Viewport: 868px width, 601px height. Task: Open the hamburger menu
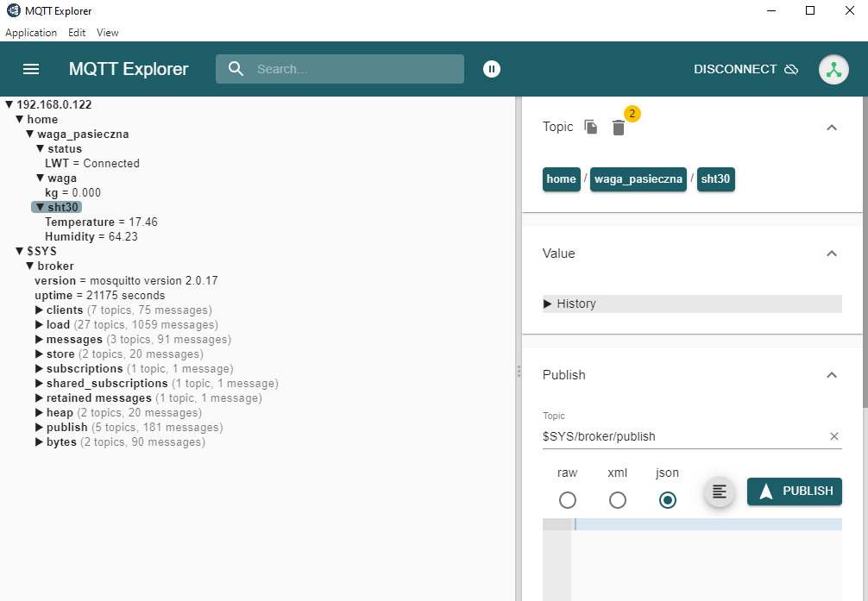point(31,69)
